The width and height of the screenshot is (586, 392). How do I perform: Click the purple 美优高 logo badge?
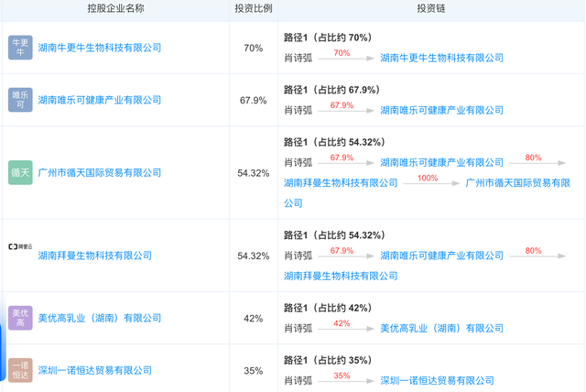(20, 318)
